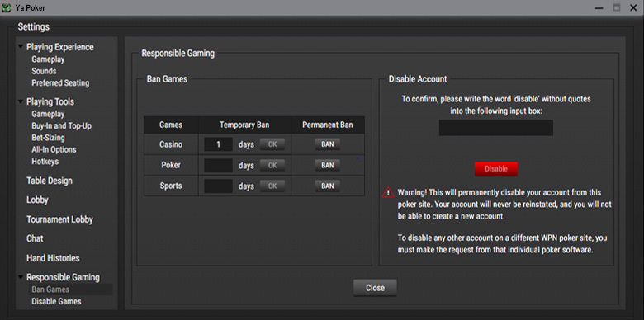Click BAN for Sports permanent ban

click(327, 186)
